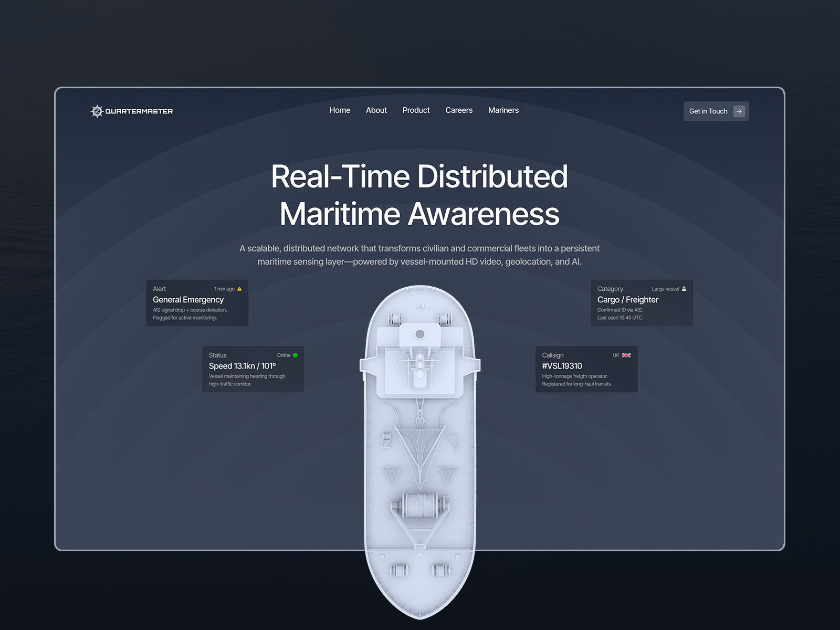Click the Quartermaster ship wheel logo icon

[97, 111]
